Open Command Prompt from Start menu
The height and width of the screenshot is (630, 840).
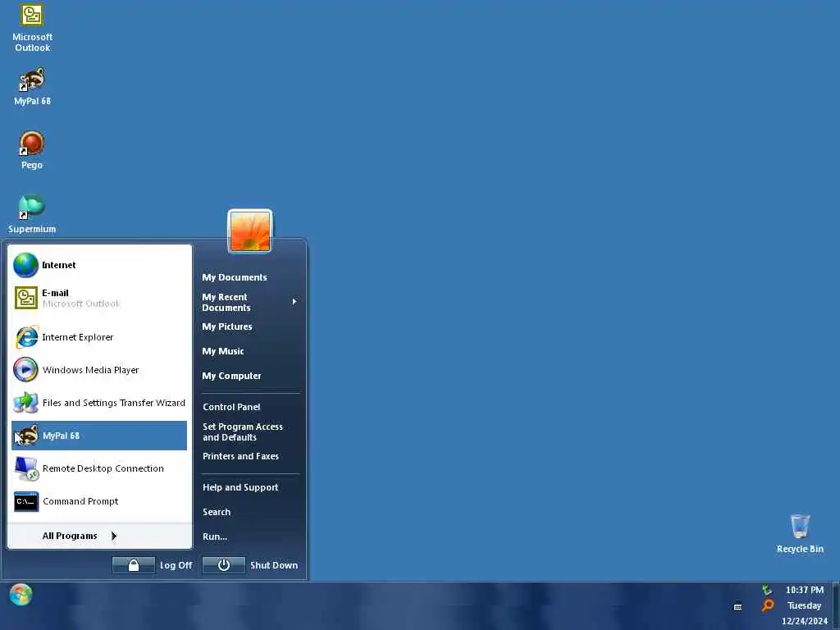99,501
